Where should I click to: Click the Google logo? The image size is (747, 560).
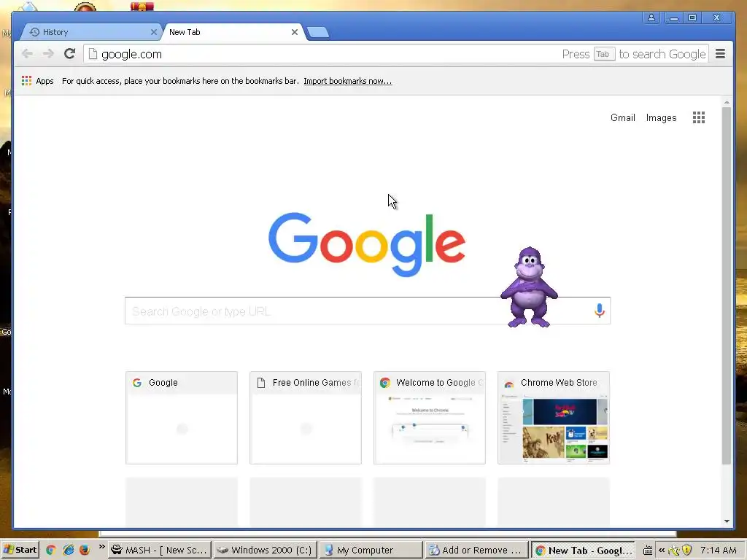coord(367,244)
